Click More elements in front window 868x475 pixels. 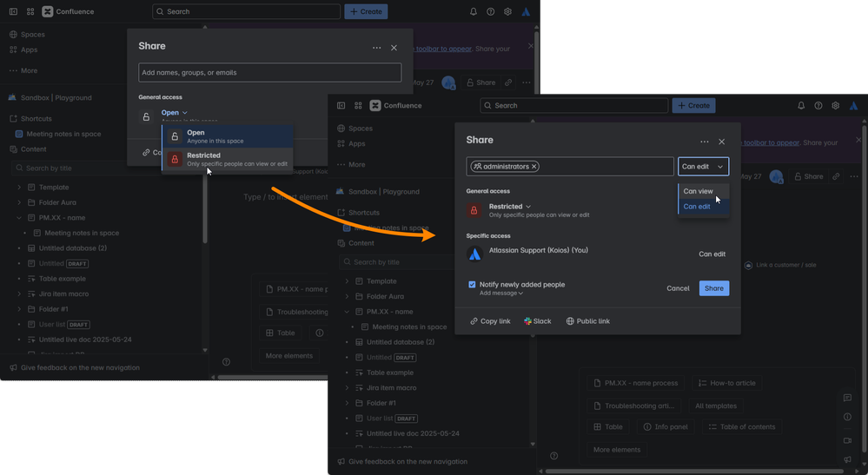[617, 450]
